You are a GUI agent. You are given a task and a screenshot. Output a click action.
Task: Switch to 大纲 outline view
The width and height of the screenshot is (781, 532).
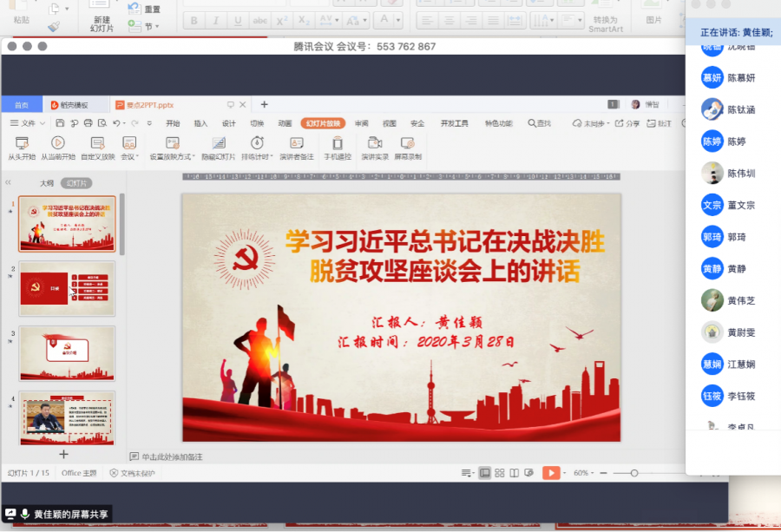pyautogui.click(x=47, y=183)
